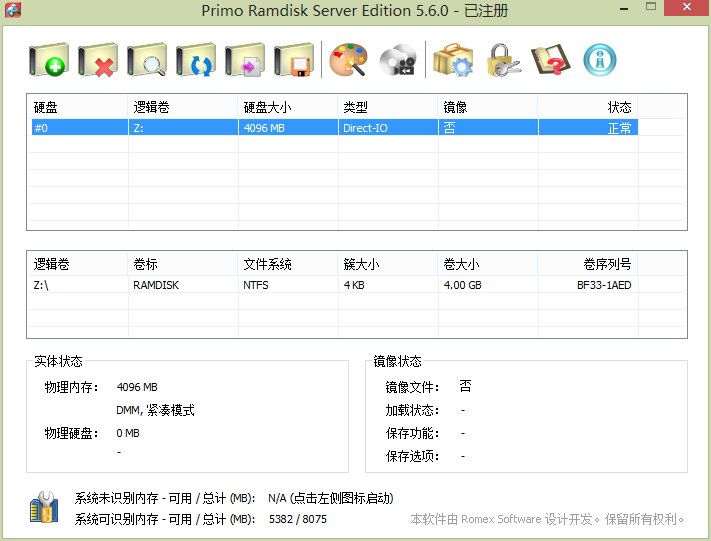Open the color palette appearance icon
Image resolution: width=711 pixels, height=541 pixels.
click(349, 61)
